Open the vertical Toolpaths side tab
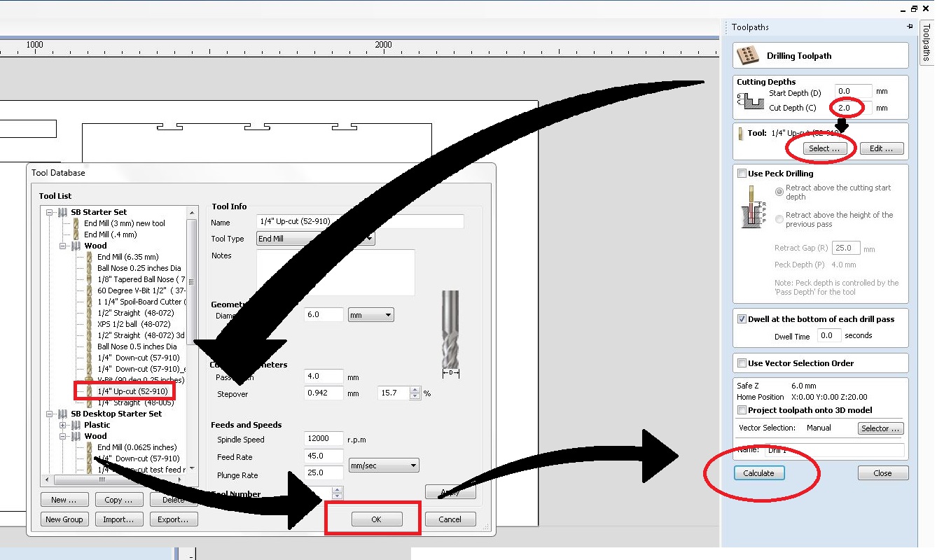937x560 pixels. (x=926, y=43)
